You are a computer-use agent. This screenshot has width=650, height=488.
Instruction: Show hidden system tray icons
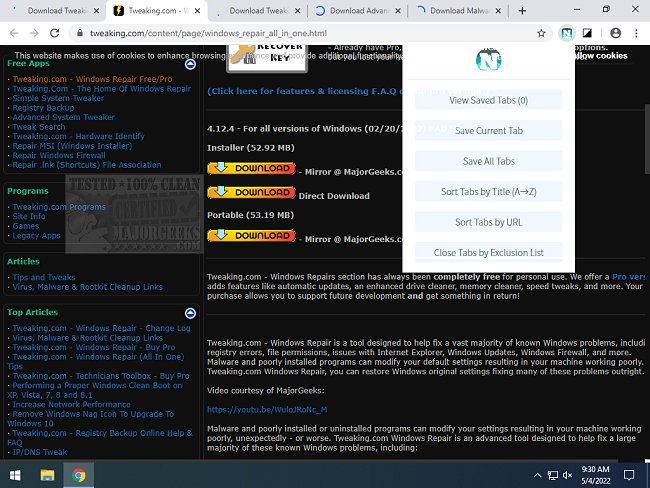pyautogui.click(x=537, y=475)
